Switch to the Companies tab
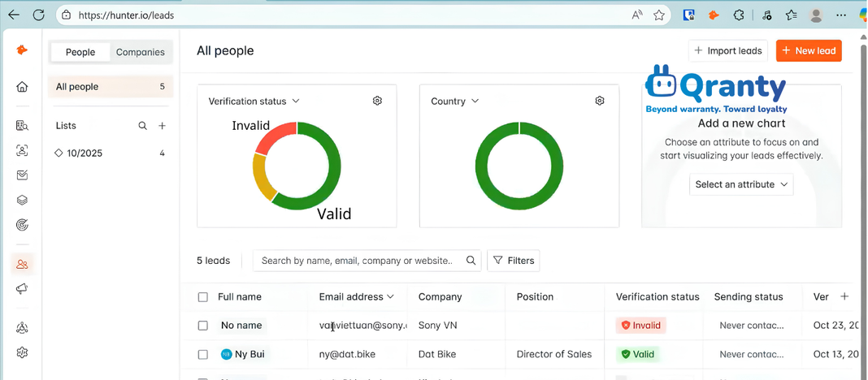The width and height of the screenshot is (868, 380). 140,52
